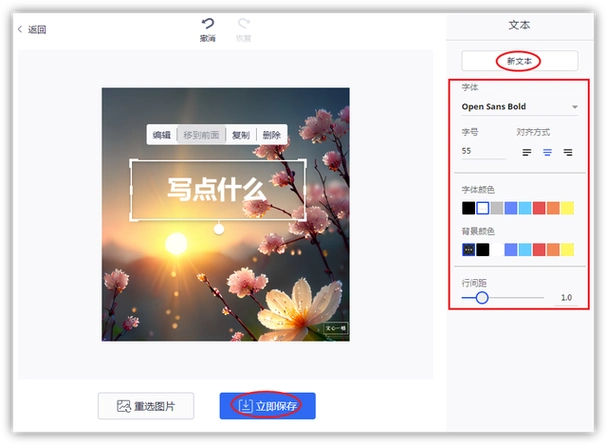Add a new text with 新文本 button
This screenshot has height=445, width=607.
[x=519, y=61]
